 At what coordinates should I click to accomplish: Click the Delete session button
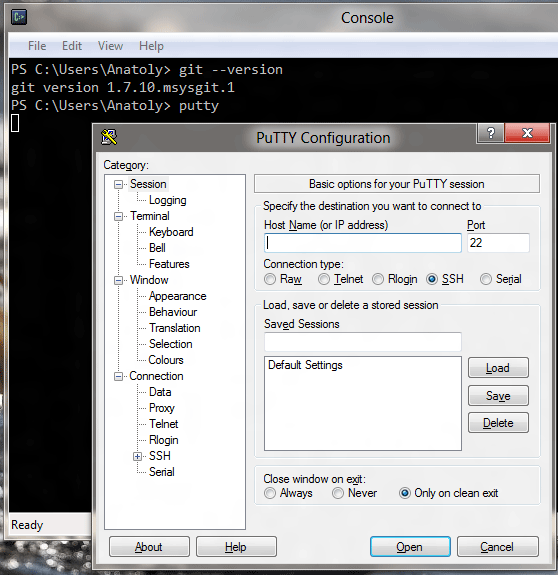[x=498, y=423]
